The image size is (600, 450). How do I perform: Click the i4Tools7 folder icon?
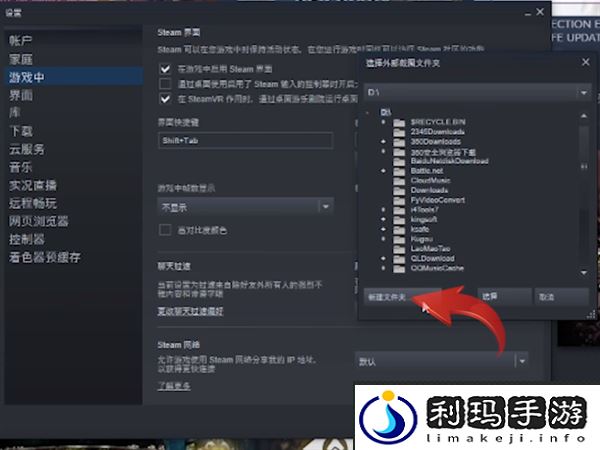[x=399, y=210]
